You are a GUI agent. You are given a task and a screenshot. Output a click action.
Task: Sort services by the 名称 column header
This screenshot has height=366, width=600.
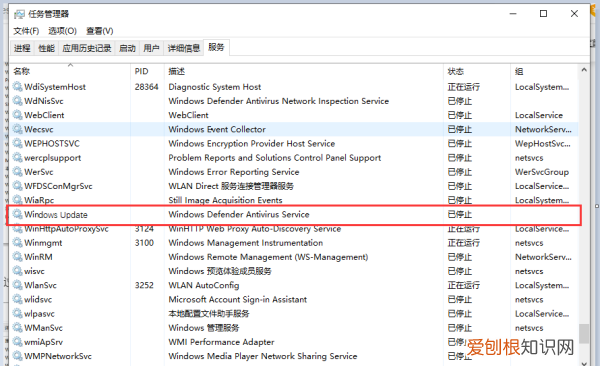70,71
